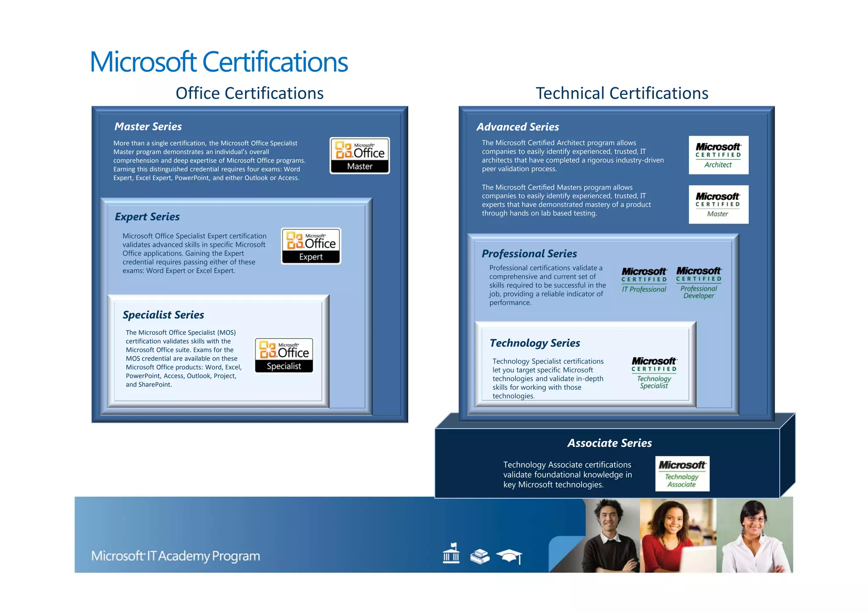Click the Professional certifications description text

click(x=548, y=285)
